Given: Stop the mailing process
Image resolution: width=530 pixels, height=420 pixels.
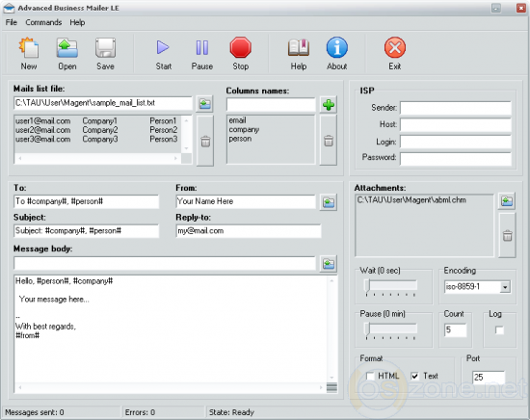Looking at the screenshot, I should click(240, 54).
